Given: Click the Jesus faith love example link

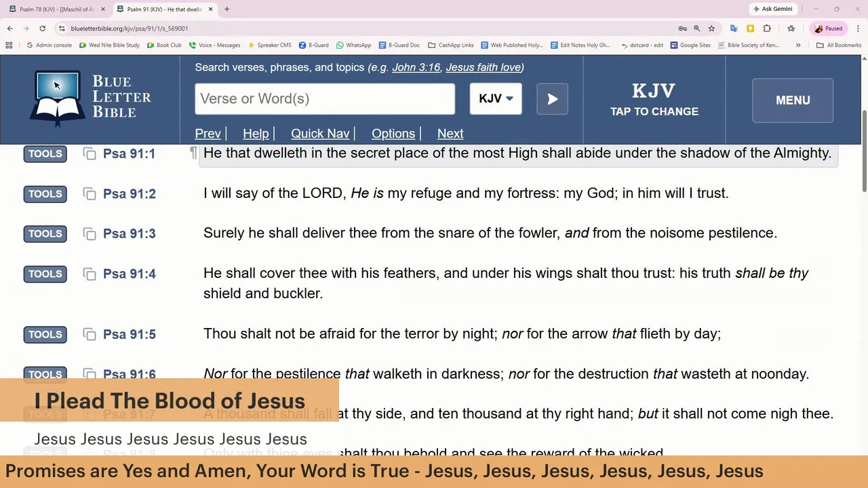Looking at the screenshot, I should tap(484, 67).
